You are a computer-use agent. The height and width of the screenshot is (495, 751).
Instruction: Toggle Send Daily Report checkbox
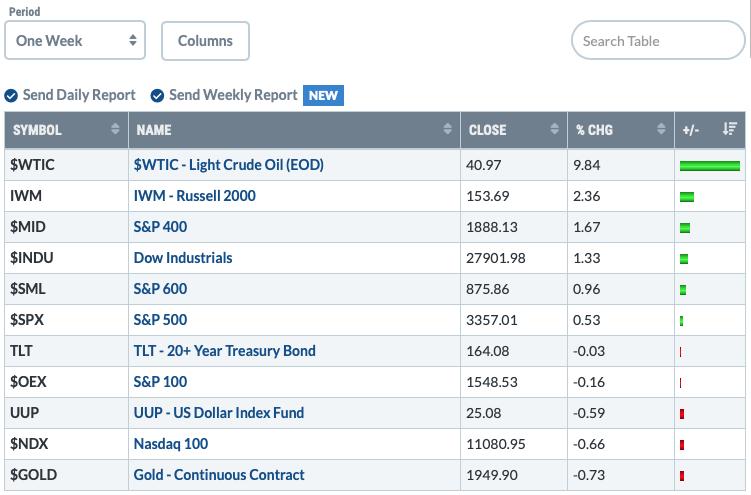(11, 96)
